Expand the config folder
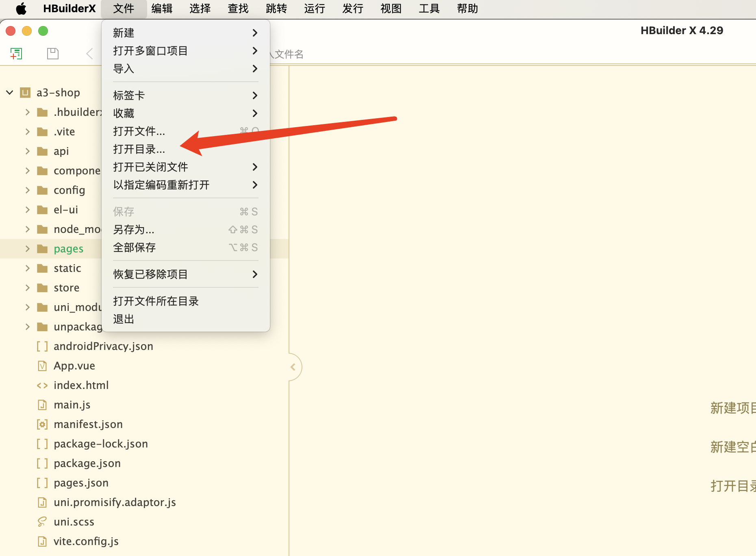This screenshot has height=556, width=756. pyautogui.click(x=28, y=190)
